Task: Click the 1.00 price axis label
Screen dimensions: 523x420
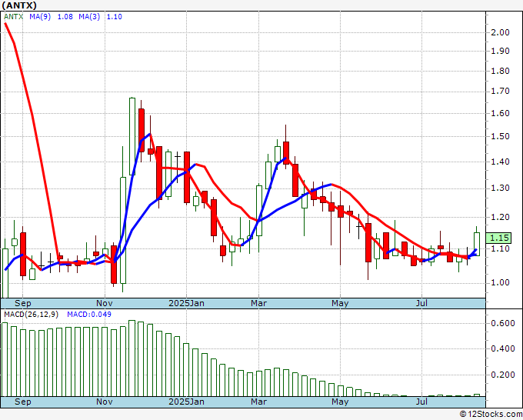Action: (501, 282)
